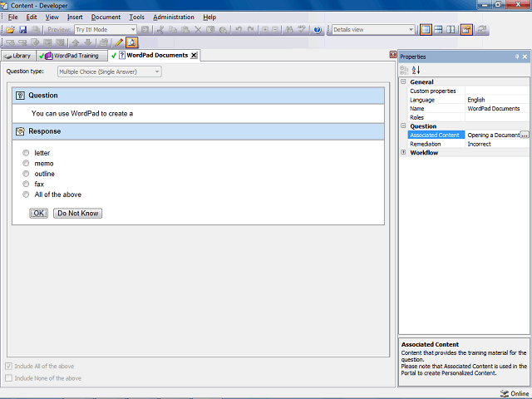532x399 pixels.
Task: Click the pencil edit icon
Action: coord(119,42)
